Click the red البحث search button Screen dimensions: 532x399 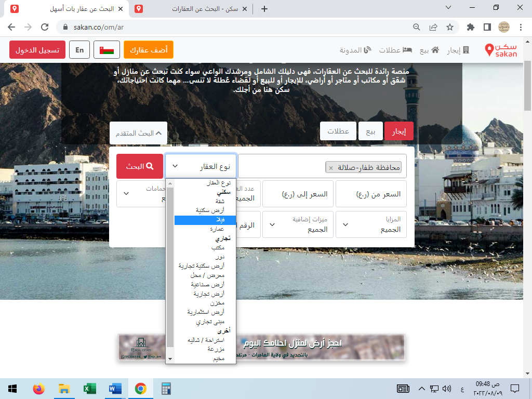coord(140,166)
